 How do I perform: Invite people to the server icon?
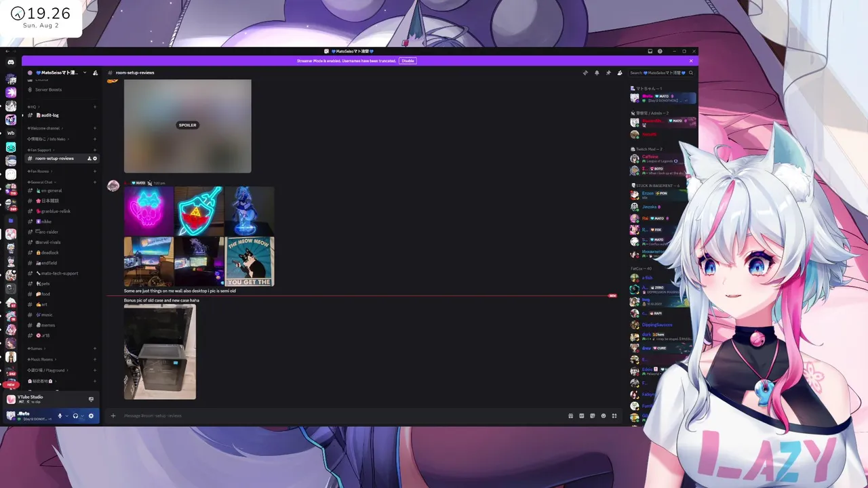pos(95,73)
